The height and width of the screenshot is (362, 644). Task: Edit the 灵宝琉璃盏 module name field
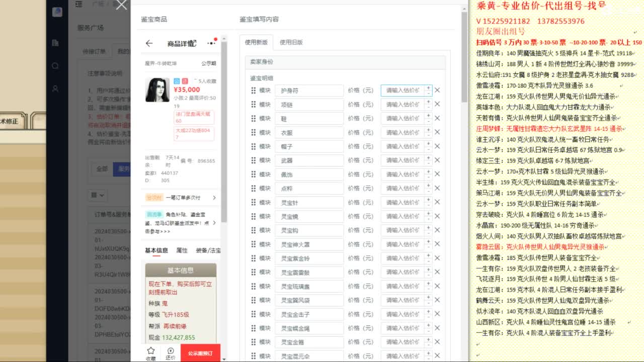click(309, 286)
